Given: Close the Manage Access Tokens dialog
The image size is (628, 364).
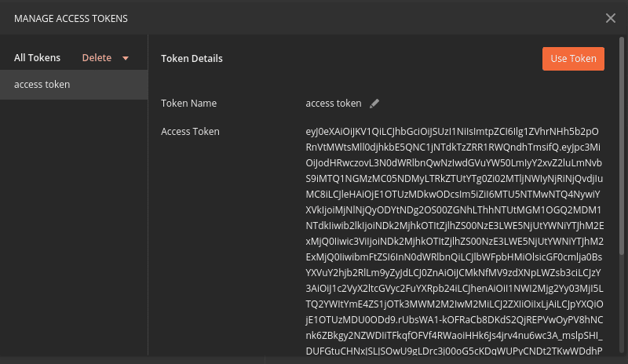Looking at the screenshot, I should click(x=611, y=18).
